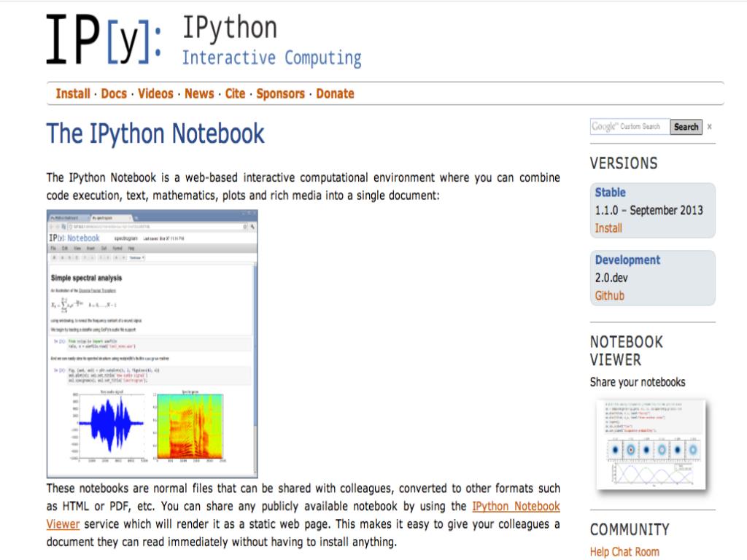Open the Sponsors page
This screenshot has height=560, width=747.
[x=281, y=94]
